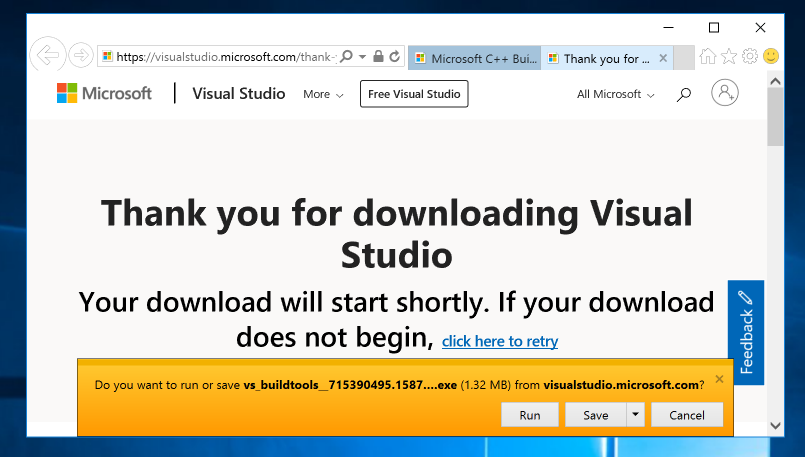Open the browser Home icon
This screenshot has width=805, height=457.
click(x=708, y=57)
